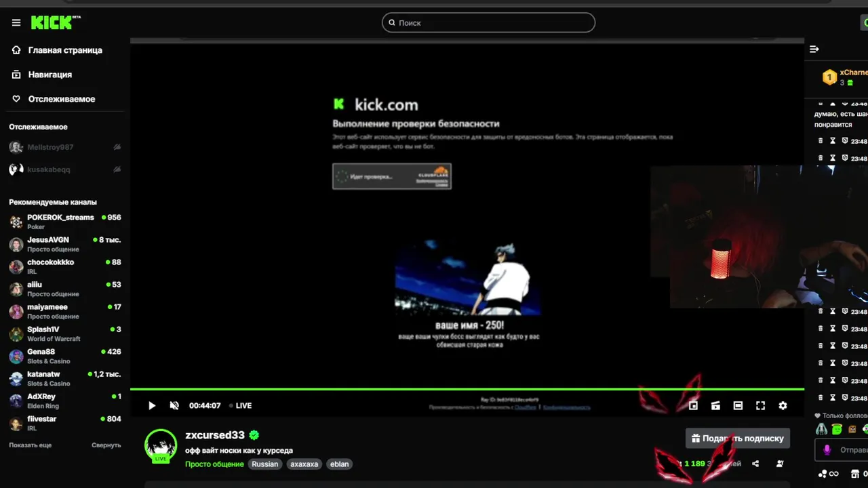Image resolution: width=868 pixels, height=488 pixels.
Task: Click Gena88 channel avatar
Action: click(x=16, y=356)
